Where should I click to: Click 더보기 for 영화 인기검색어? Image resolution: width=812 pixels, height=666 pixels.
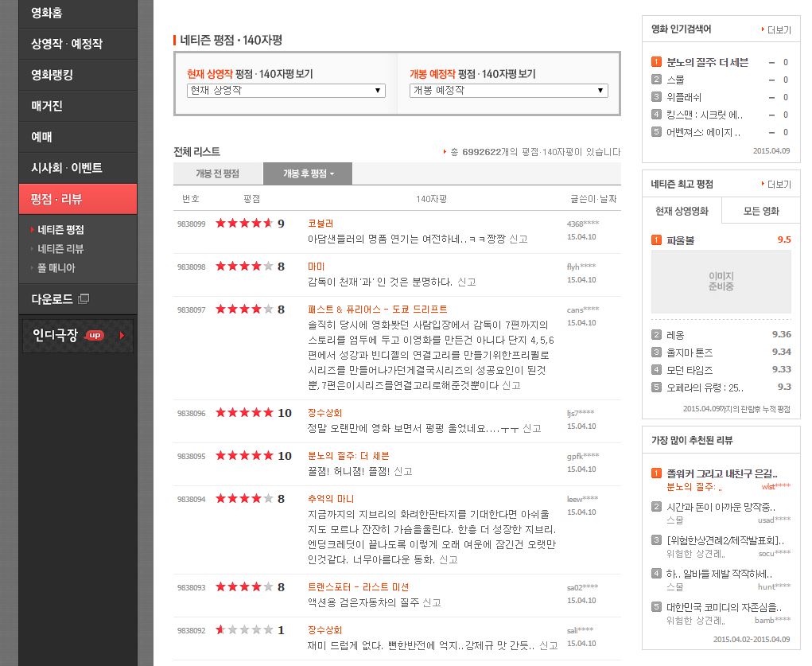click(777, 30)
